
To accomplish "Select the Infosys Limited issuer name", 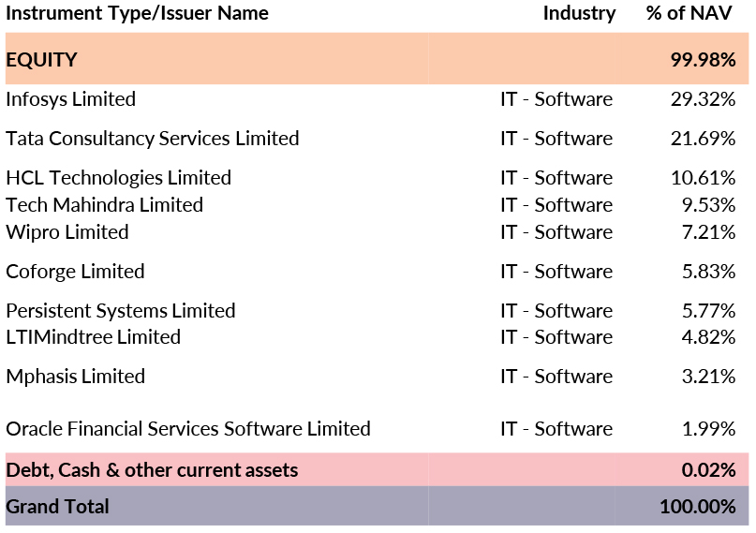I will [70, 99].
